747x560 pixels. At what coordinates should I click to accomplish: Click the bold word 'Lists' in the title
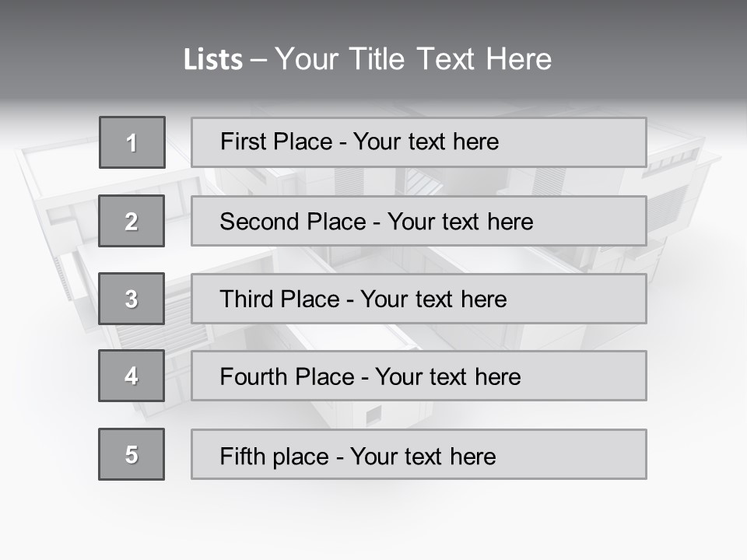(212, 60)
